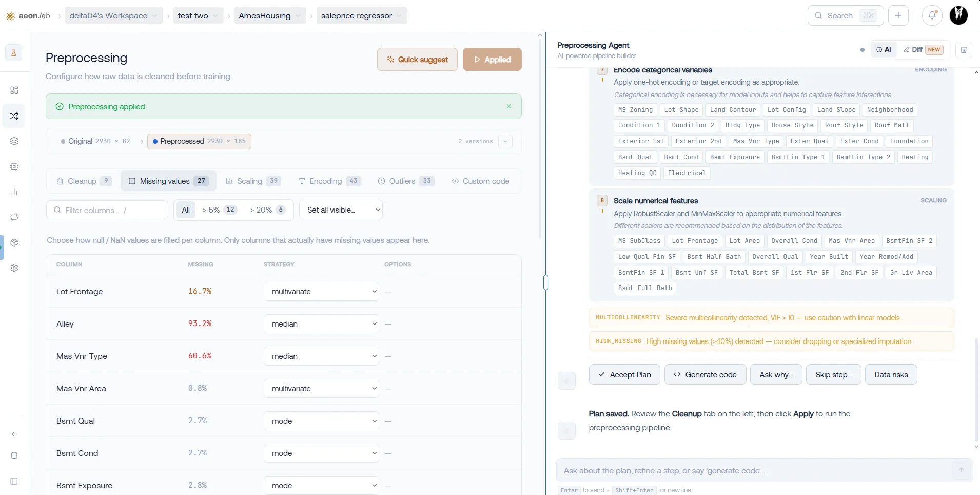Click the trash icon in Preprocessing Agent

coord(964,50)
